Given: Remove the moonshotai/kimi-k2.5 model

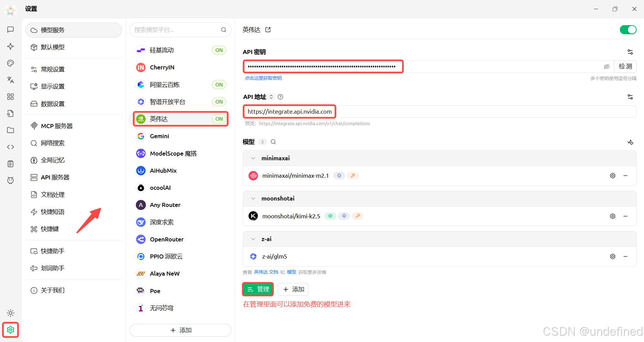Looking at the screenshot, I should tap(626, 216).
